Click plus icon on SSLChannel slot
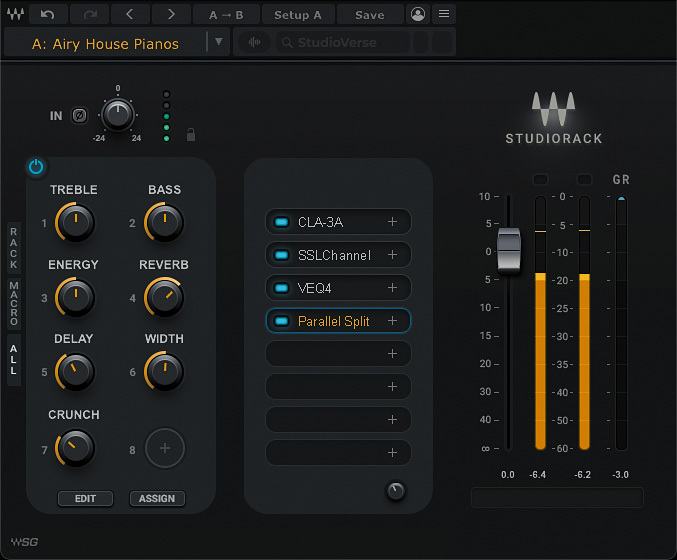This screenshot has width=677, height=560. click(392, 255)
